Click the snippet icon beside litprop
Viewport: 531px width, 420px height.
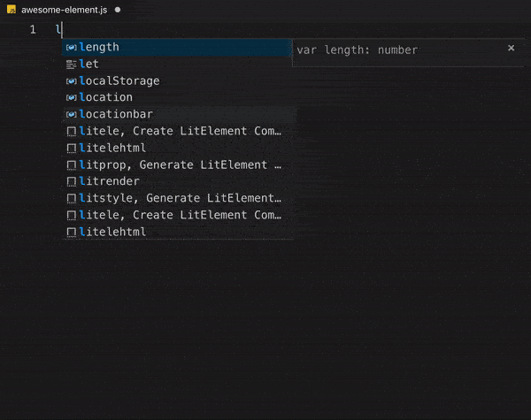72,165
